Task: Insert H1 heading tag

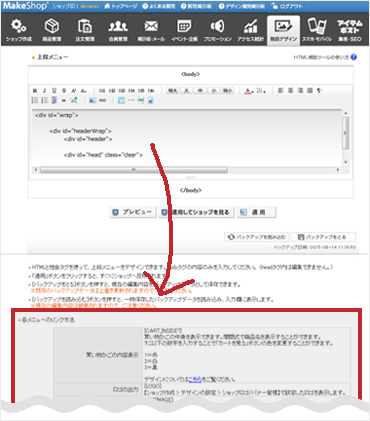Action: pos(102,91)
